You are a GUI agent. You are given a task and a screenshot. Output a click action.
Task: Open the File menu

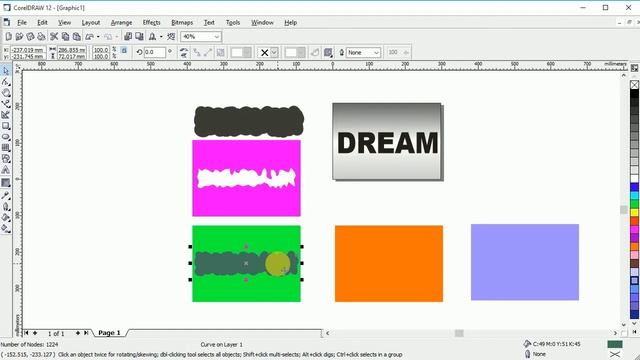coord(22,22)
